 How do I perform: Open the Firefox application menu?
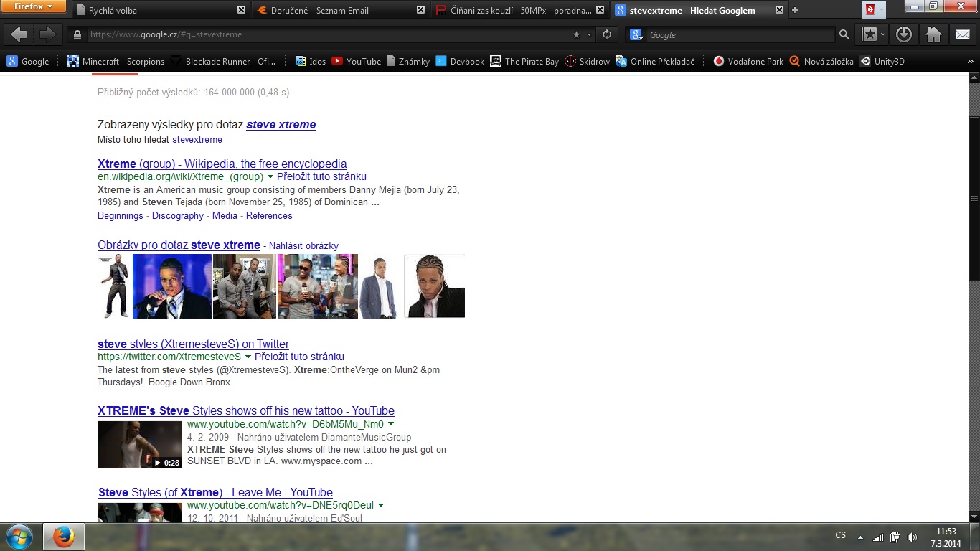(34, 7)
